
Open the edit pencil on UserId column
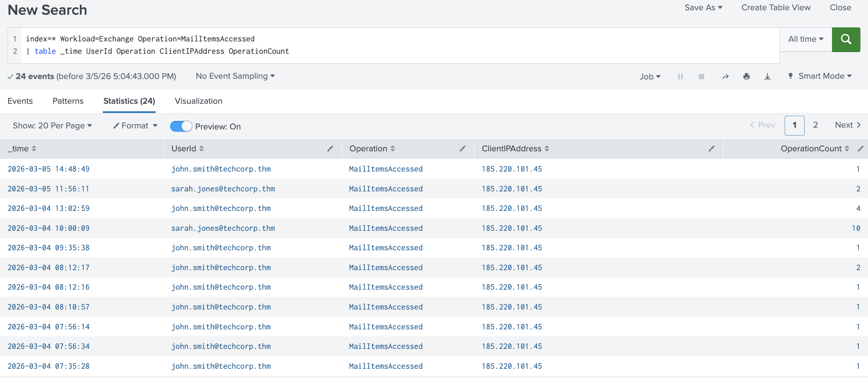tap(330, 149)
